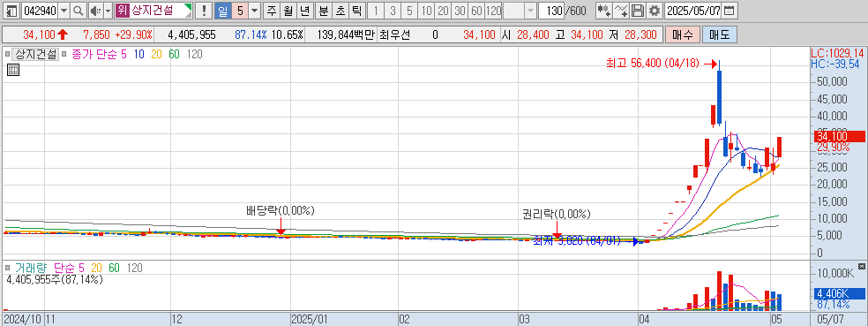
Task: Select the 60 interval button
Action: (x=476, y=10)
